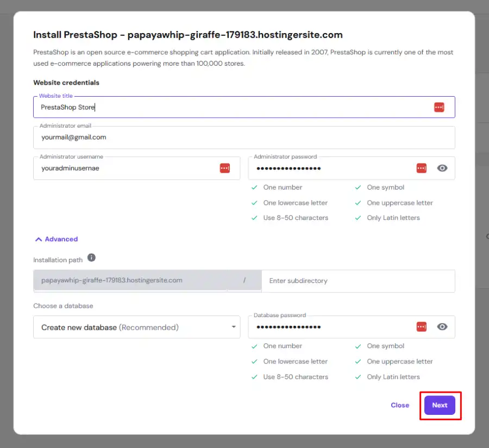The image size is (489, 448).
Task: Focus the Administrator password field
Action: (352, 168)
